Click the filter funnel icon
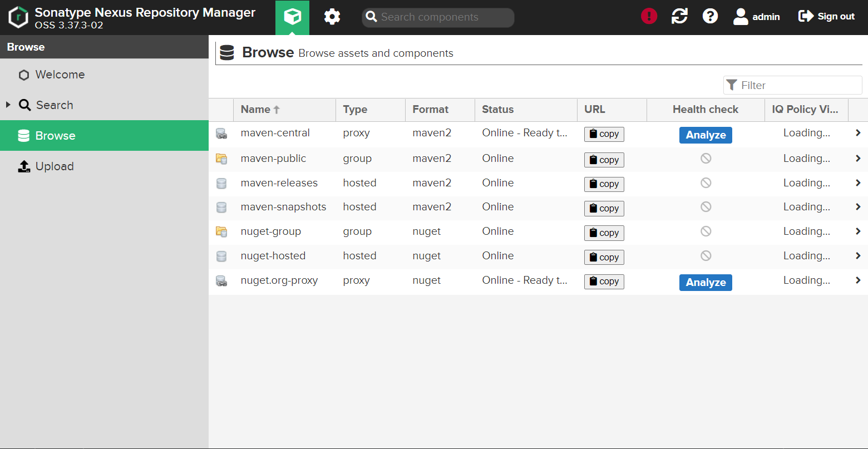Screen dimensions: 868x449 [x=732, y=85]
